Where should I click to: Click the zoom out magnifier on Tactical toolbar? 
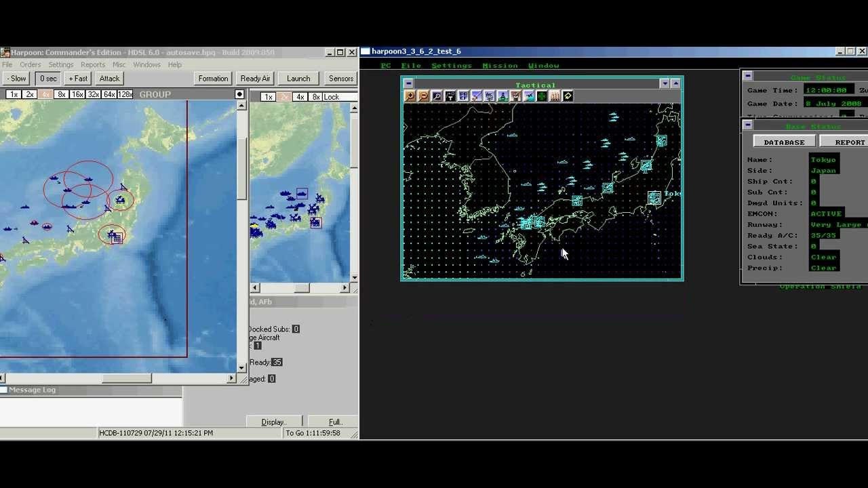click(x=423, y=96)
